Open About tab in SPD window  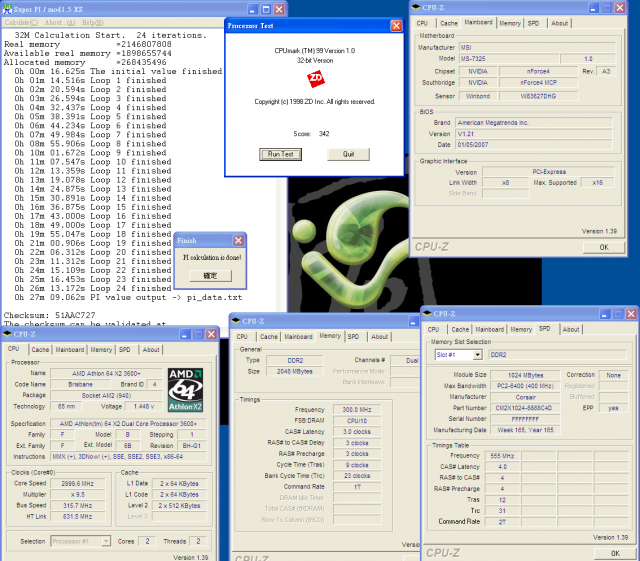(x=571, y=329)
